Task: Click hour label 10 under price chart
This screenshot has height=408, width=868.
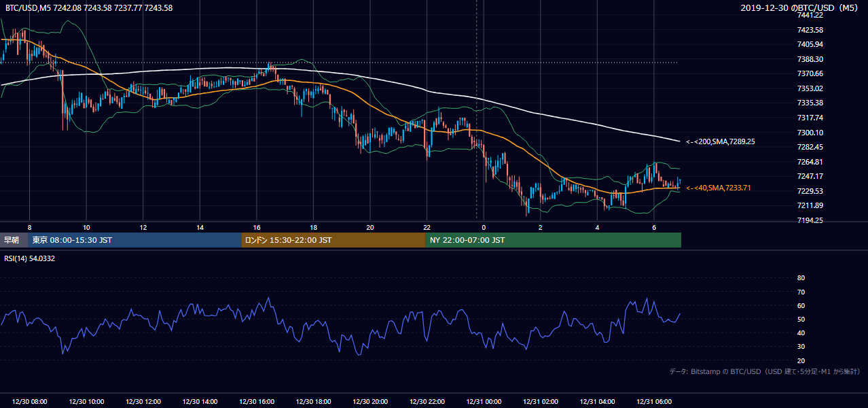Action: [x=86, y=227]
